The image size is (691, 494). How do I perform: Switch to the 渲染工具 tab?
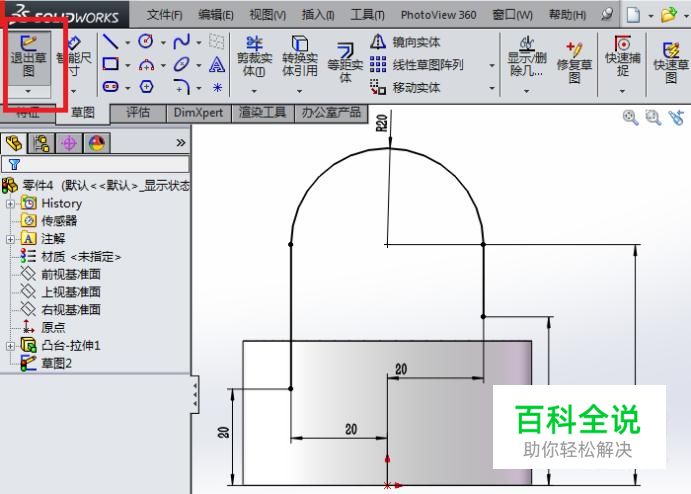pyautogui.click(x=263, y=113)
